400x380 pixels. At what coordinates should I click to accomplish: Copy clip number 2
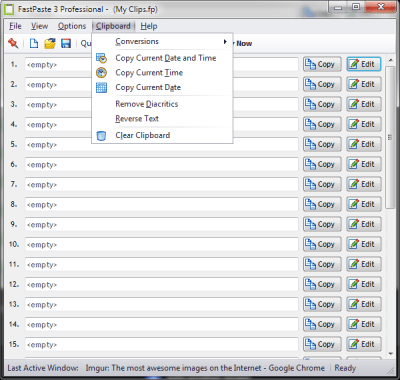point(322,84)
